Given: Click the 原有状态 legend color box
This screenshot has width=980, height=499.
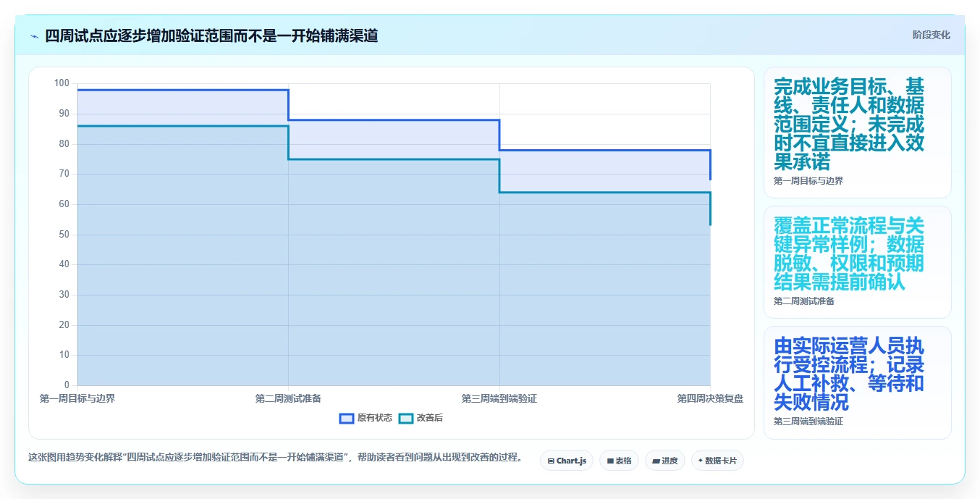Looking at the screenshot, I should 347,418.
